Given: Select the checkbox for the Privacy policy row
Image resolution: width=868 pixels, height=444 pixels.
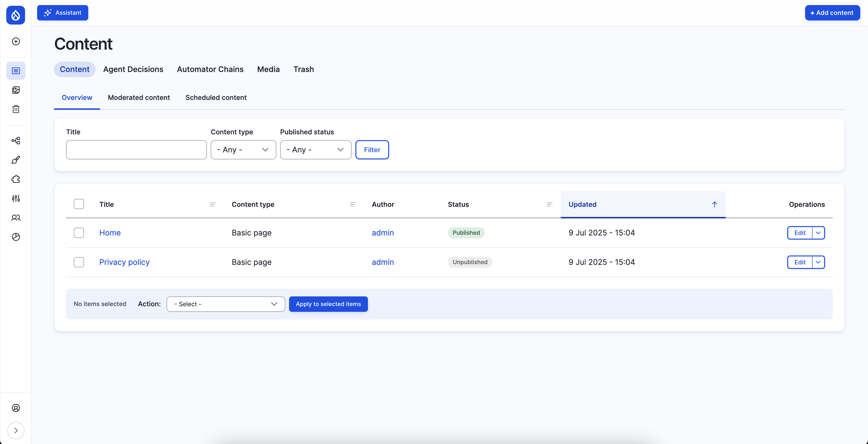Looking at the screenshot, I should (79, 262).
